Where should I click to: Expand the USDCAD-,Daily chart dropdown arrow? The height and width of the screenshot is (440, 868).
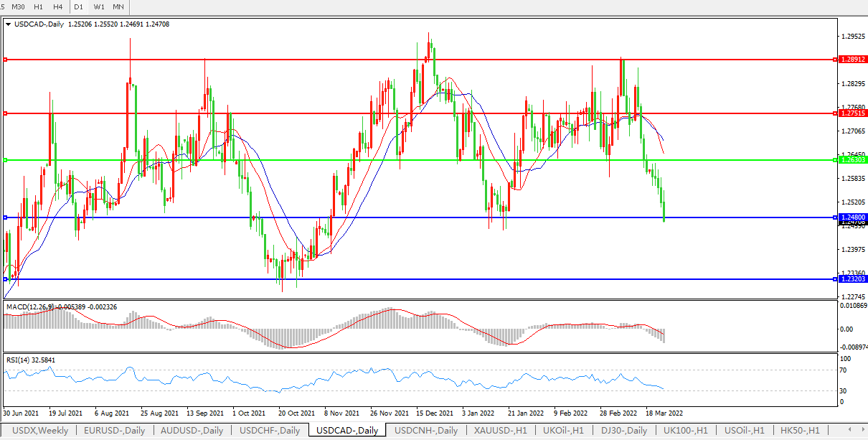coord(8,24)
